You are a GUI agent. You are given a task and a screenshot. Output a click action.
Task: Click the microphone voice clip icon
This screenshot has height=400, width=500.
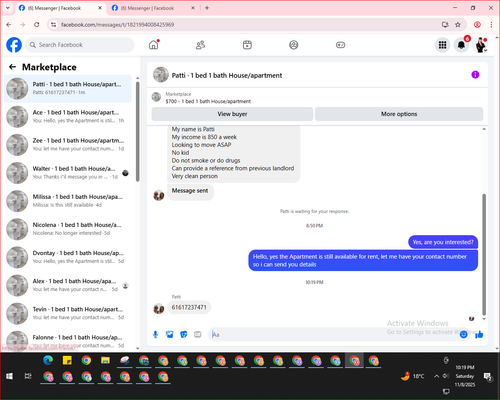pyautogui.click(x=155, y=334)
